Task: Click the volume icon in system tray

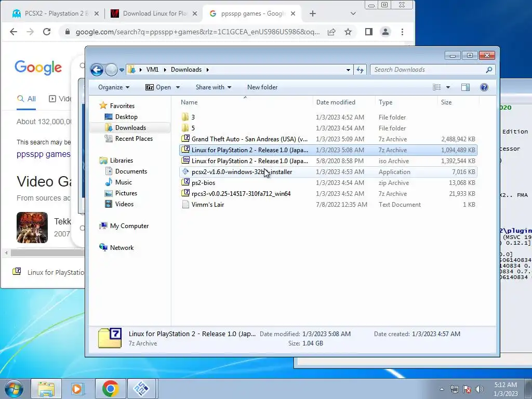Action: click(x=480, y=389)
